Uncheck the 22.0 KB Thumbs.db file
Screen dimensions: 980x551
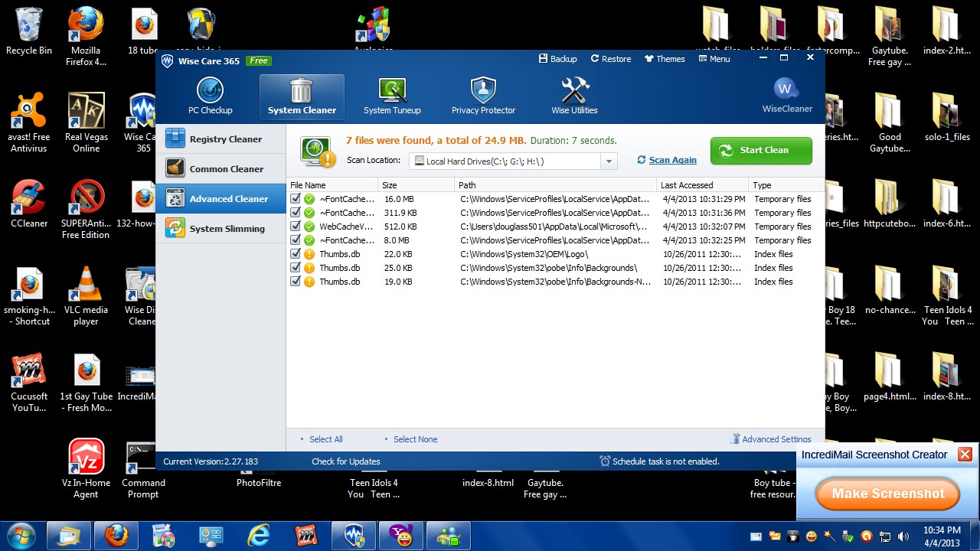tap(296, 254)
